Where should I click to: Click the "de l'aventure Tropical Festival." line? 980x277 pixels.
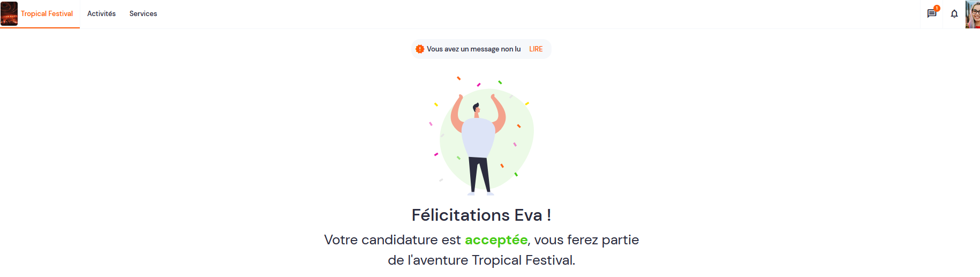(481, 260)
